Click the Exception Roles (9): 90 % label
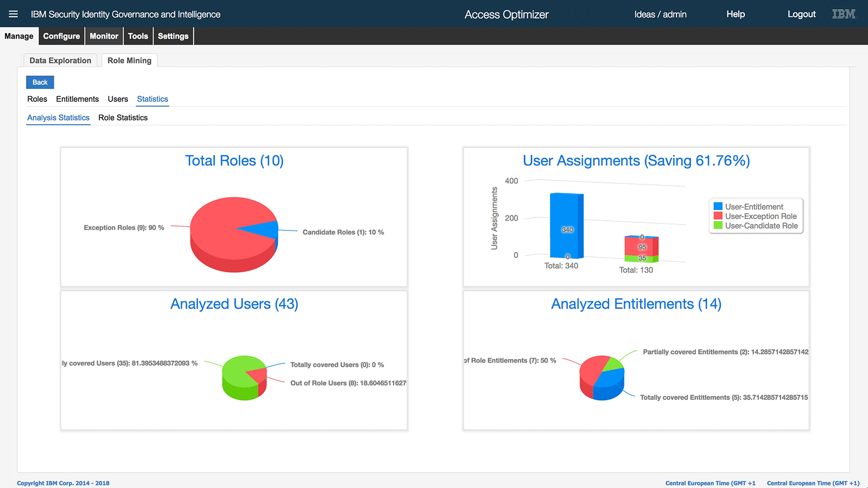868x488 pixels. pos(124,228)
